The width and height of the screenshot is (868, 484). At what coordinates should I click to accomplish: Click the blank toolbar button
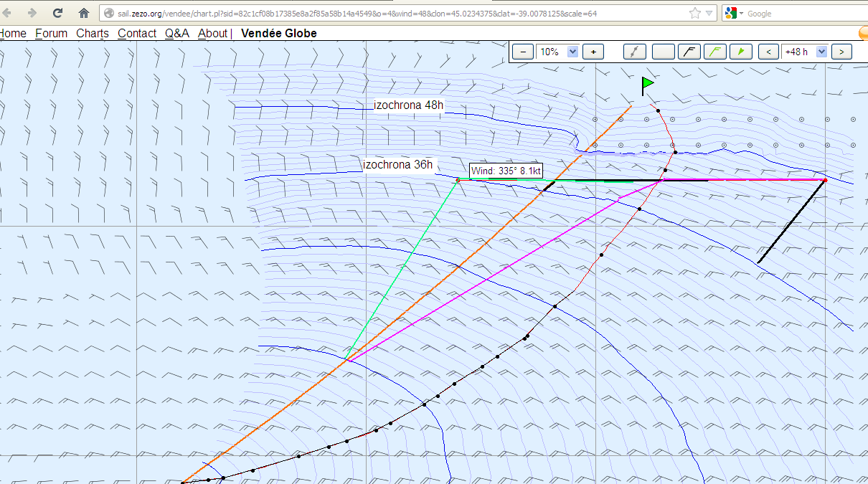coord(664,52)
